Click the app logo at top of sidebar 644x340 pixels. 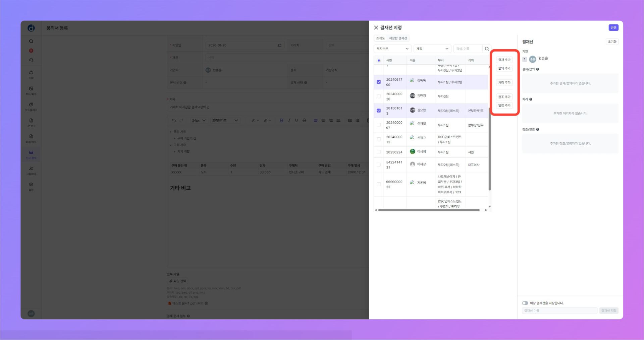(31, 28)
